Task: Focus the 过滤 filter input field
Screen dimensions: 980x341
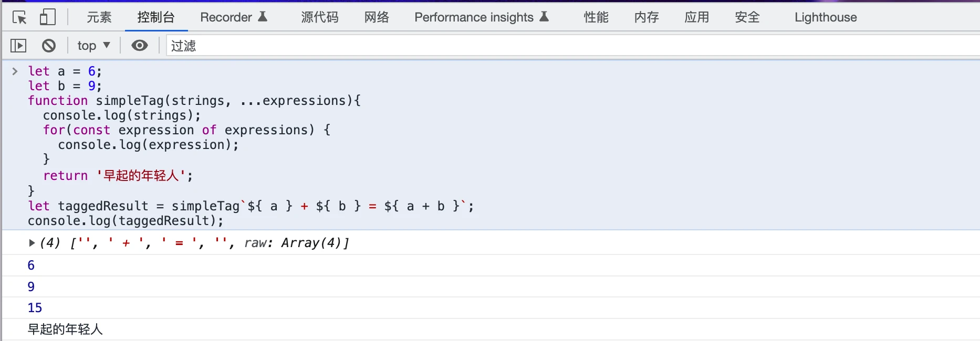Action: click(x=573, y=46)
